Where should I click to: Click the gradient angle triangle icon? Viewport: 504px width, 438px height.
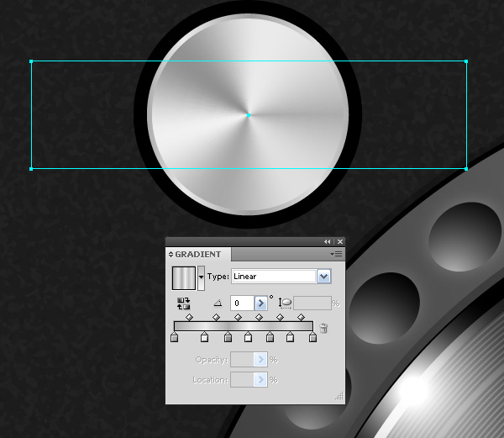[218, 303]
